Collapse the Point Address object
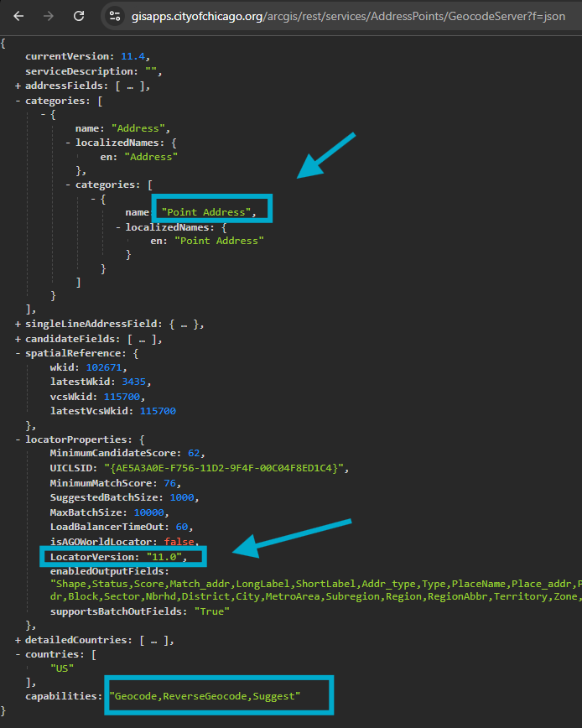This screenshot has height=728, width=582. click(x=93, y=199)
